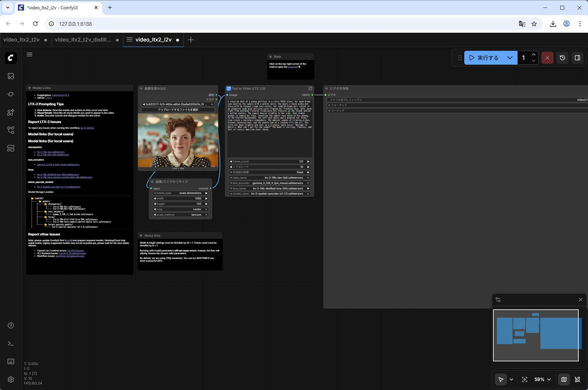Open the settings gear in the sidebar
Image resolution: width=588 pixels, height=390 pixels.
11,379
